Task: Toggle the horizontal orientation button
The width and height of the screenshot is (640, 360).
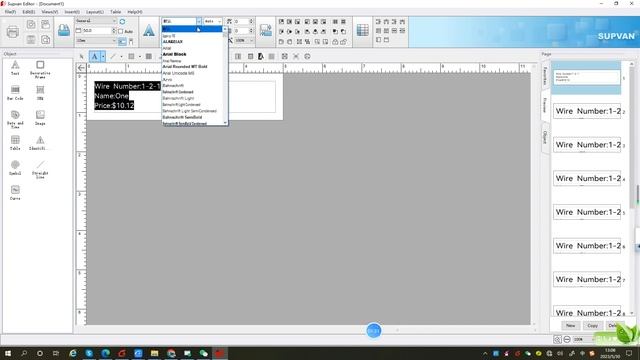Action: coord(122,41)
